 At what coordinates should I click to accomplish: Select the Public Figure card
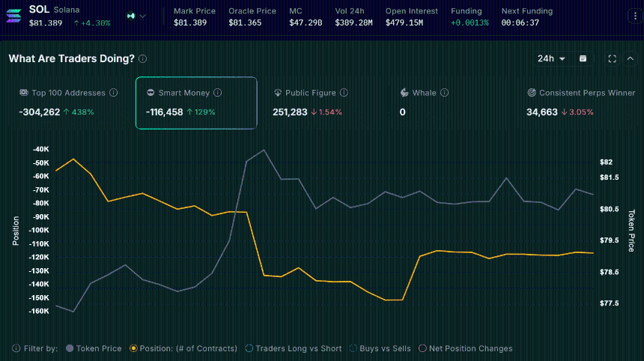[x=323, y=103]
